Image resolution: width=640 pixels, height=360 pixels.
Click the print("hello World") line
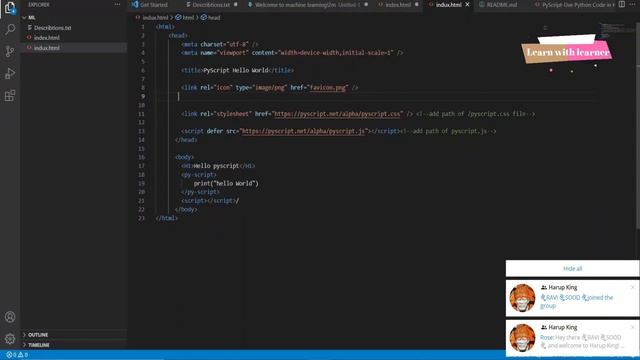coord(226,183)
